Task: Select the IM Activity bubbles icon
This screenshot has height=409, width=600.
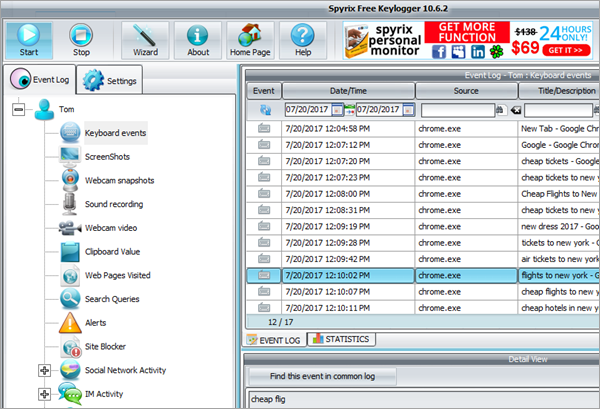Action: 70,394
